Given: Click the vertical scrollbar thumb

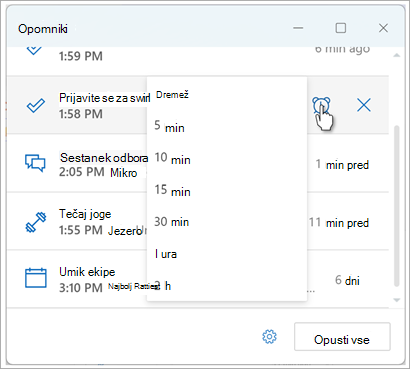Looking at the screenshot, I should pos(396,206).
